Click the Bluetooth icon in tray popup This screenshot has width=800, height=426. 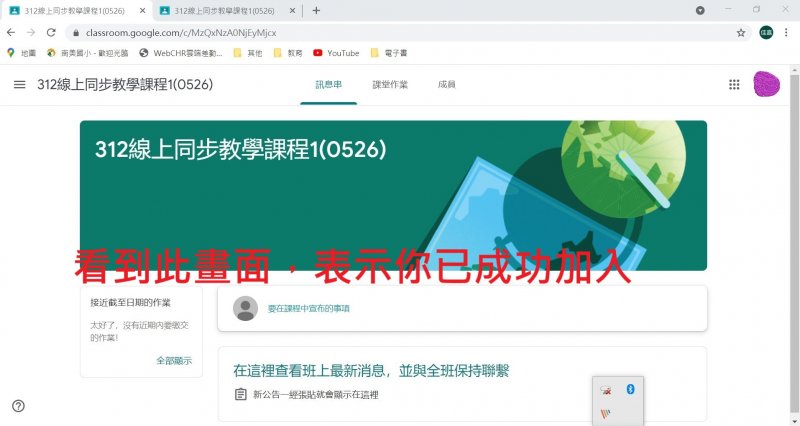coord(630,388)
